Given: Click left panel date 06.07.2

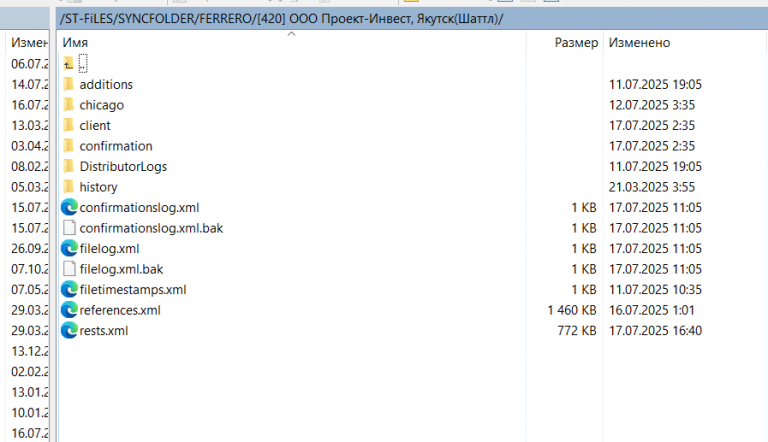Looking at the screenshot, I should click(x=30, y=64).
